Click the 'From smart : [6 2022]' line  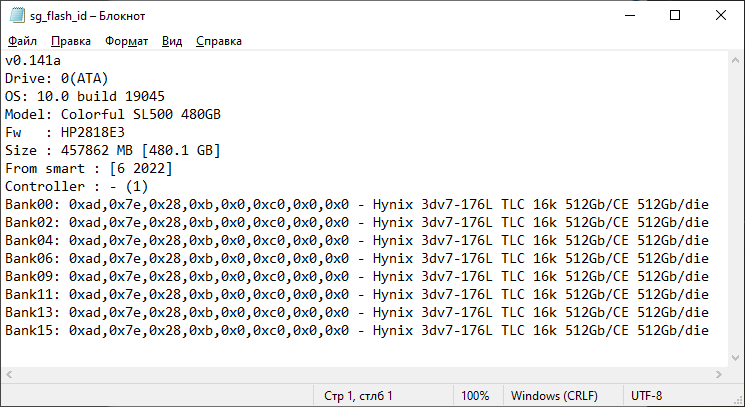tap(88, 169)
